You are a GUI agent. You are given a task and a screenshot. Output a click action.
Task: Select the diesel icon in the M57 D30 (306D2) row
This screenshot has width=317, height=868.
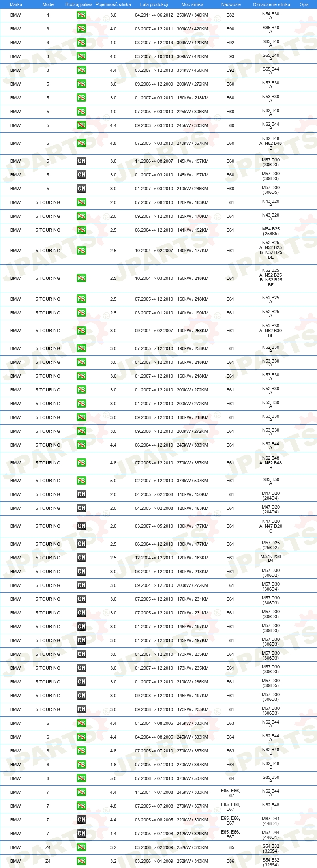[x=81, y=572]
